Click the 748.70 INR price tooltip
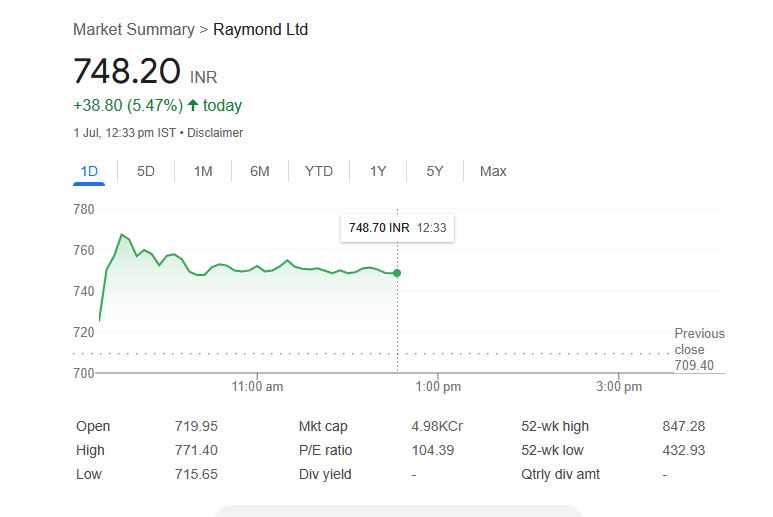773x517 pixels. pos(397,228)
